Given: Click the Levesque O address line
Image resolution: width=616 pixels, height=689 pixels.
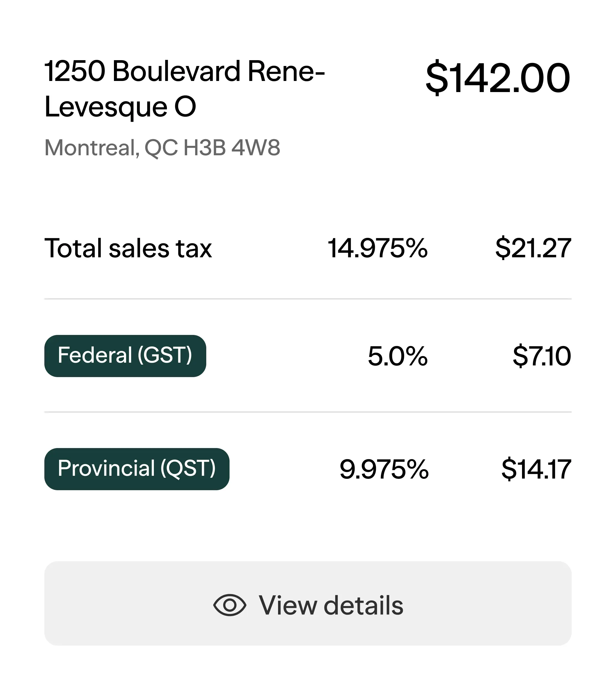Looking at the screenshot, I should 120,107.
